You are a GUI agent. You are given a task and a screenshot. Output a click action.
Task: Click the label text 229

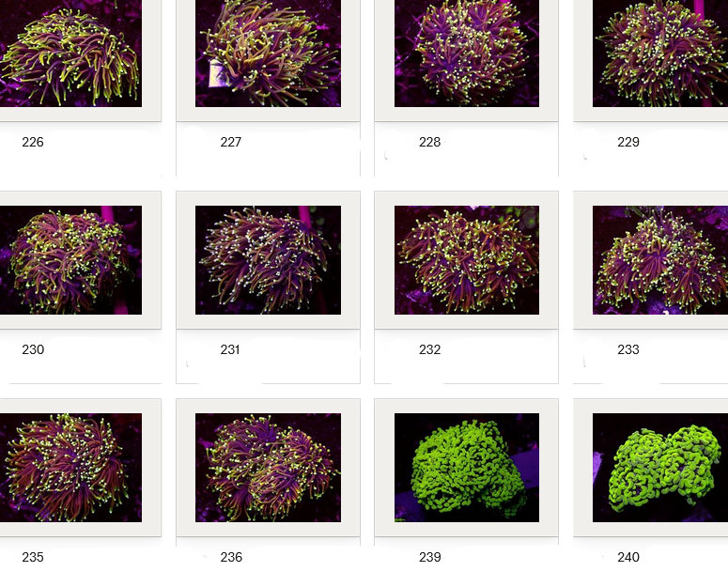[x=628, y=142]
